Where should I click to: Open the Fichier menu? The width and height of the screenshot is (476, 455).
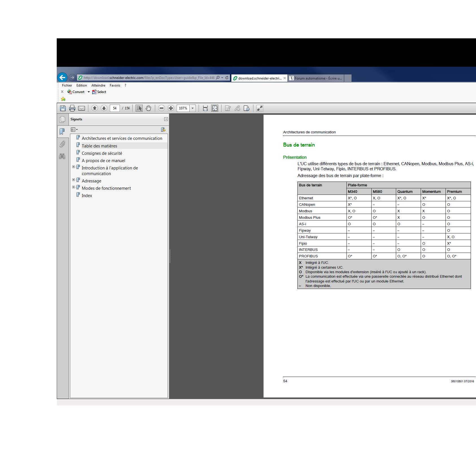click(67, 85)
